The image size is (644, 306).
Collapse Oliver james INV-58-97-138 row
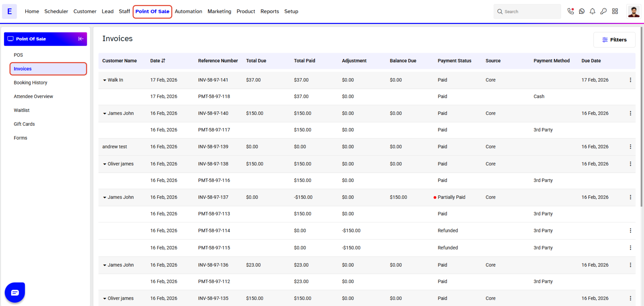click(x=104, y=164)
